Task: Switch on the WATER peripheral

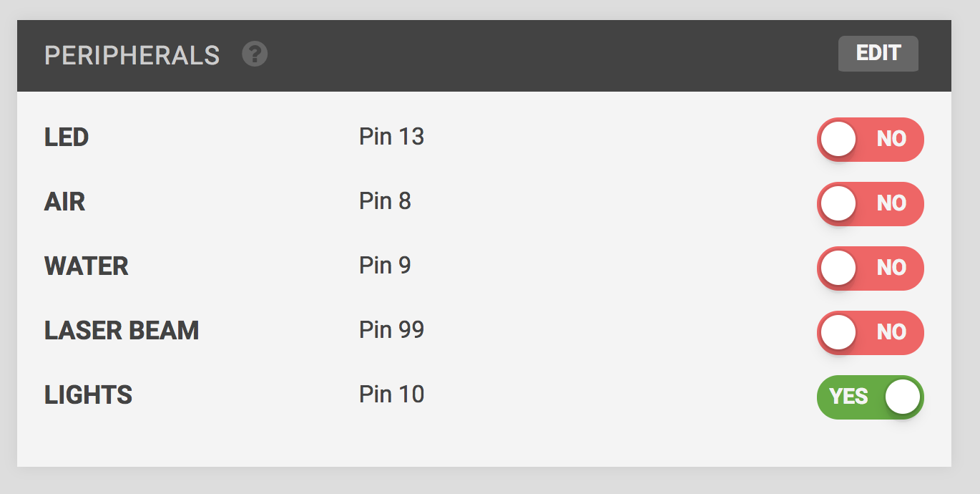Action: pyautogui.click(x=870, y=268)
